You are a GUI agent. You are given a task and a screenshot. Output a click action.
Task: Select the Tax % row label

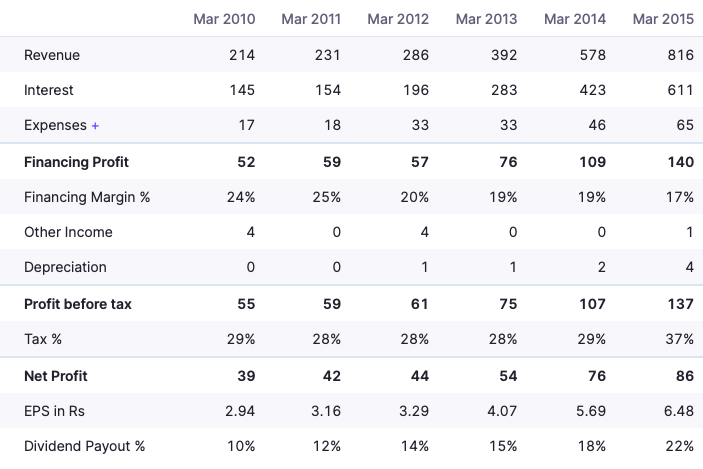(43, 339)
